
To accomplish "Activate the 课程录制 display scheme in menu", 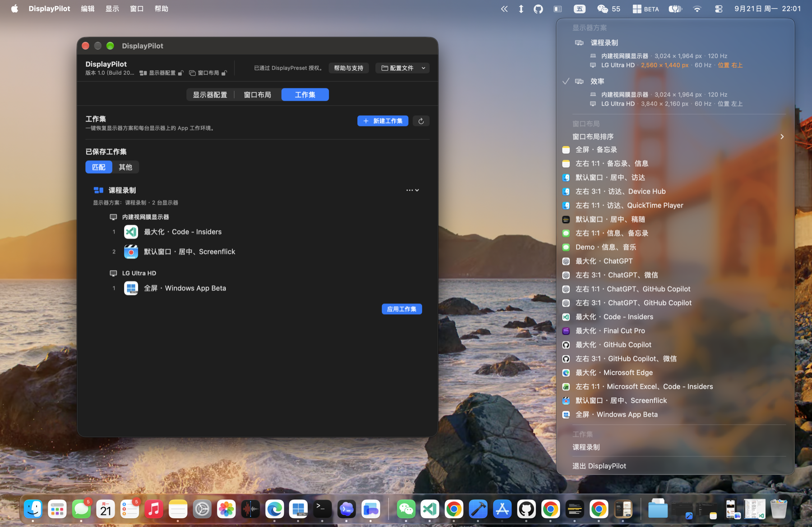I will (x=675, y=43).
